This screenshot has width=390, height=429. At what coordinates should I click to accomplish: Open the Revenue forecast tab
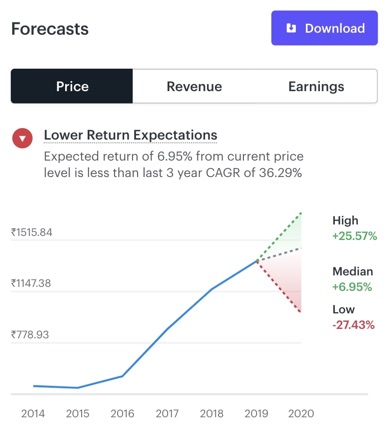(194, 86)
